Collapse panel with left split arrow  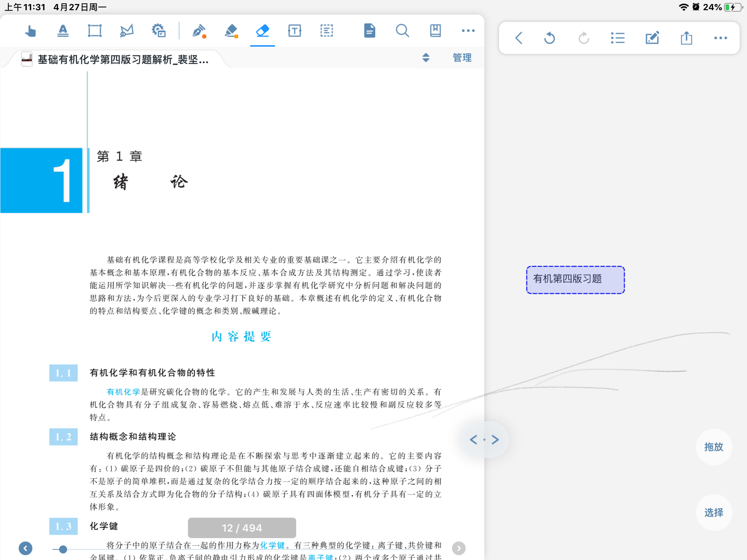(x=473, y=440)
